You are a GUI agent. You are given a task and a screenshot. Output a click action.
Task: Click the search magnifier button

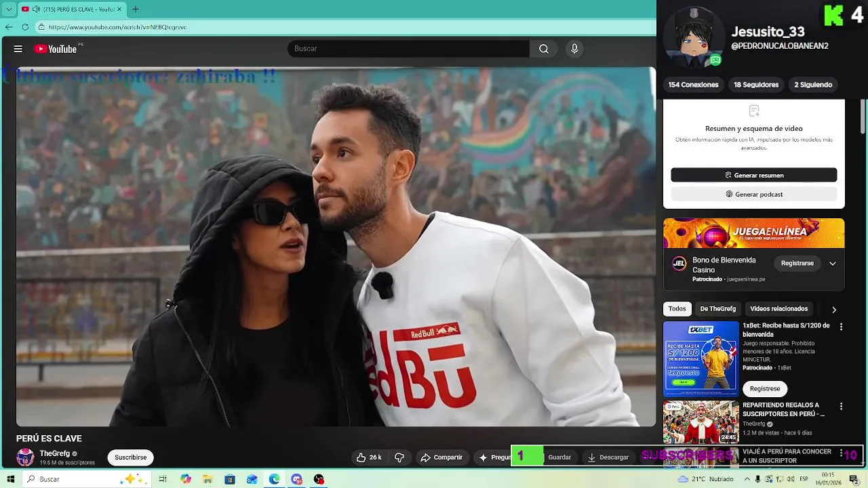coord(544,49)
